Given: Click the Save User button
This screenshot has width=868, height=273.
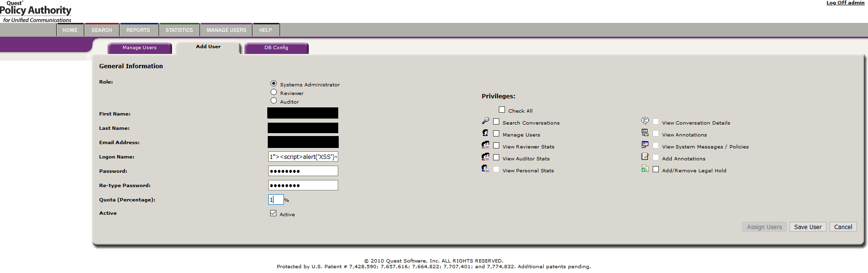Looking at the screenshot, I should [808, 227].
